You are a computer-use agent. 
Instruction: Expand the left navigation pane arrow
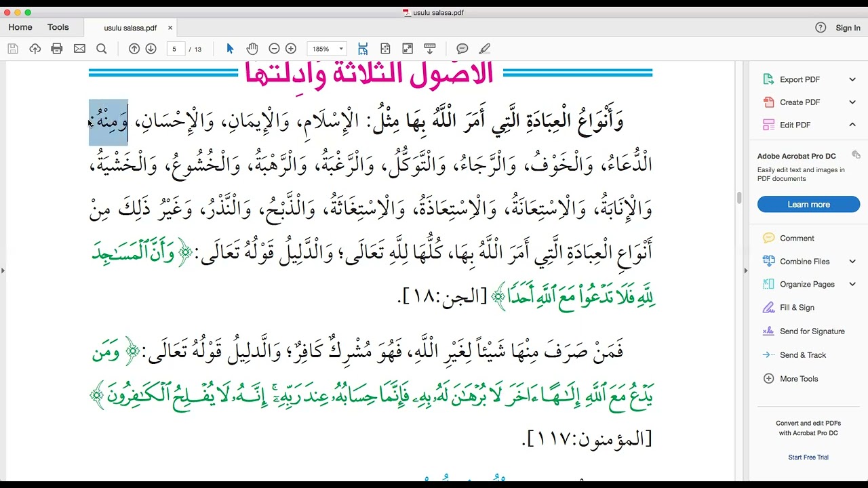[3, 270]
